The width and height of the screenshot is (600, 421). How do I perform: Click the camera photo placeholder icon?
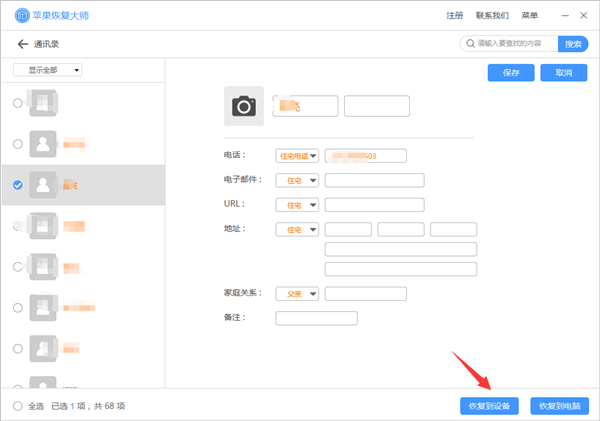point(244,106)
